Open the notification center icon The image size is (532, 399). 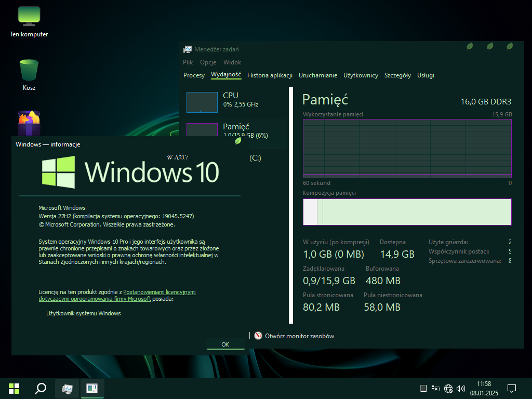pyautogui.click(x=511, y=388)
